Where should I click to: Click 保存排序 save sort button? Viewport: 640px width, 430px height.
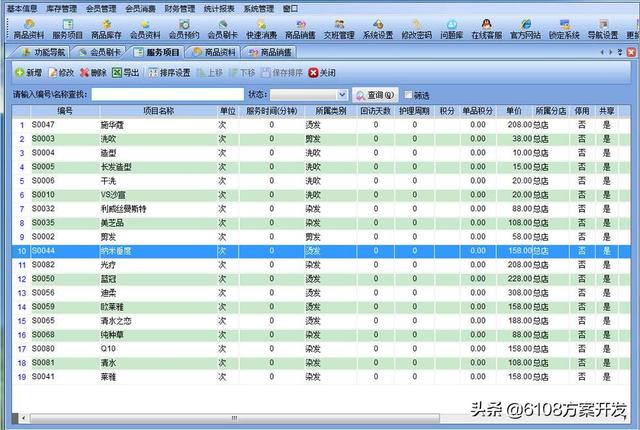click(282, 73)
